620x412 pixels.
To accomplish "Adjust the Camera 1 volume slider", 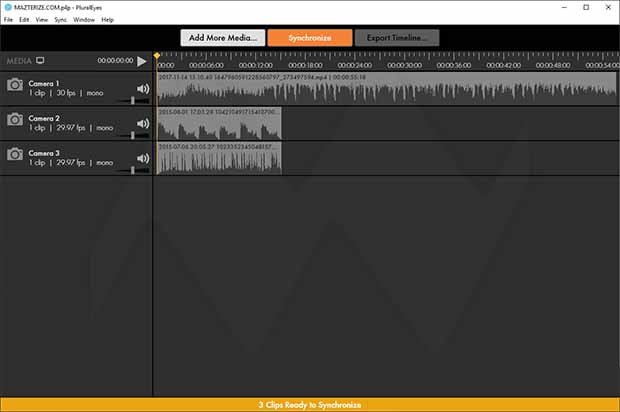I will (134, 101).
